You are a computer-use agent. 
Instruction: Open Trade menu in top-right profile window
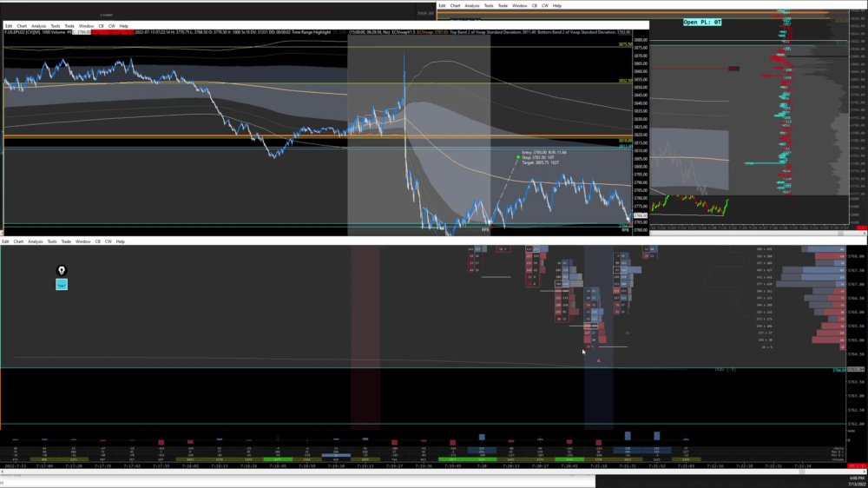503,5
